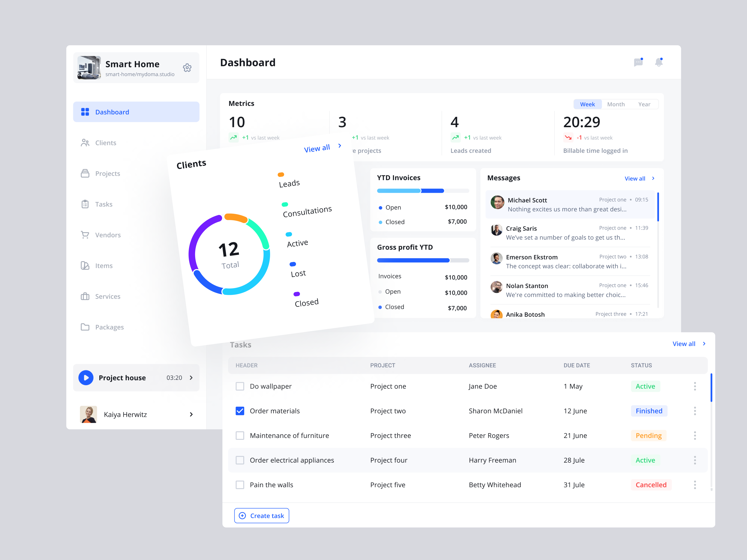Click Messages View all chevron arrow

653,178
